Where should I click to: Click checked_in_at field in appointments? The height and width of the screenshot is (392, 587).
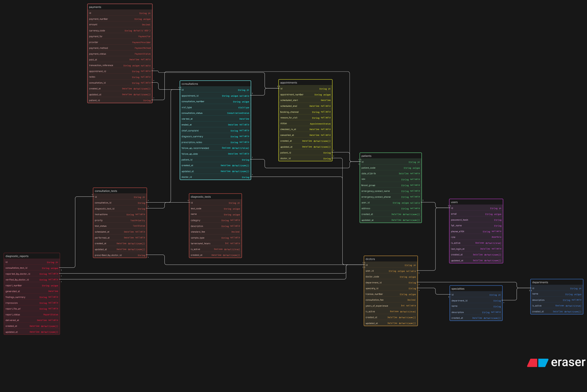coord(305,130)
